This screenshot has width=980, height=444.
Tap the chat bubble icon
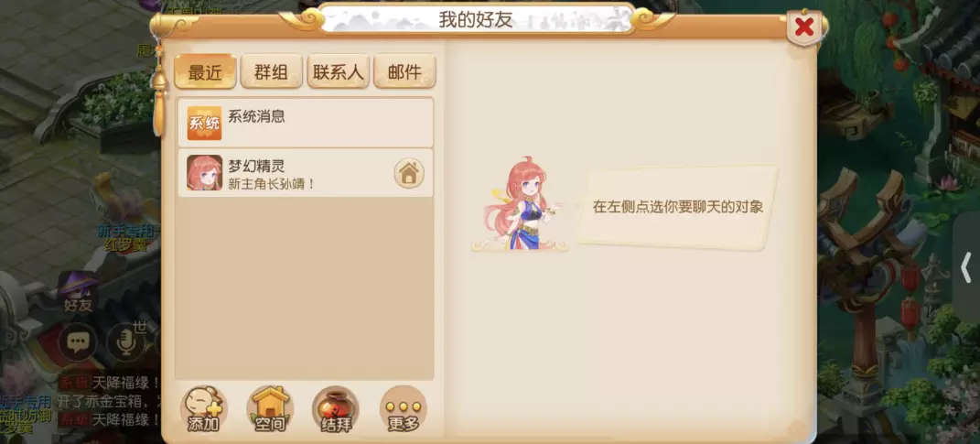click(x=78, y=341)
